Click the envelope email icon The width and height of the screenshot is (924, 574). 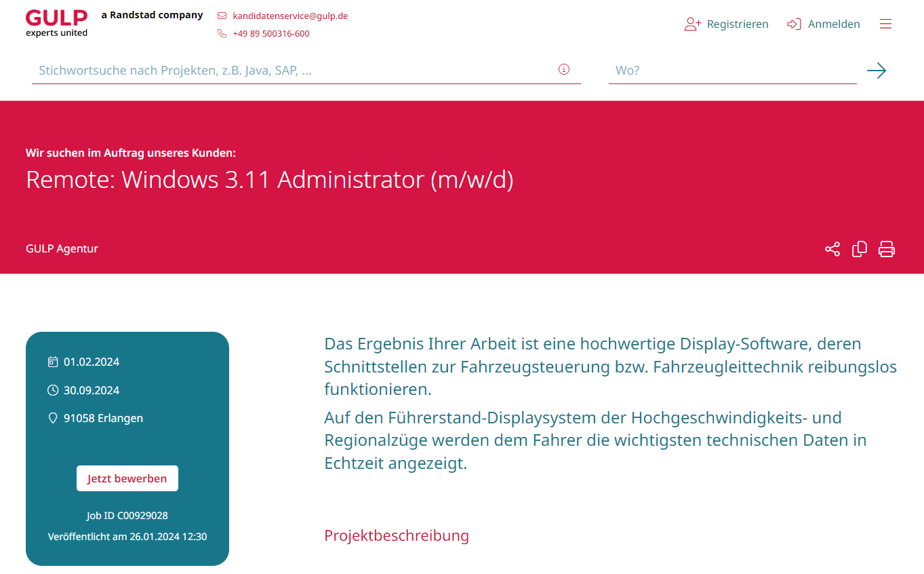(x=222, y=16)
